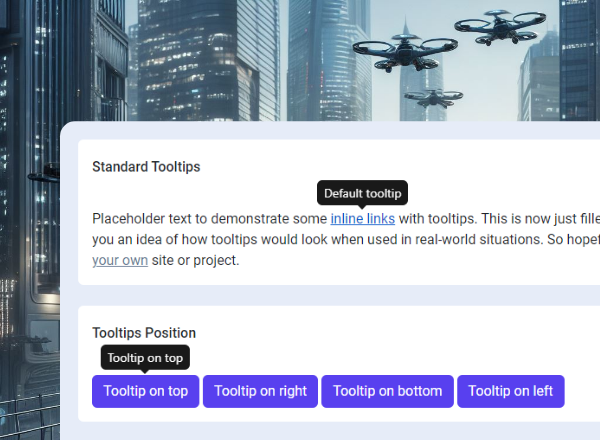Click the phrase "with tooltips" after the link
The image size is (600, 440).
pos(437,219)
